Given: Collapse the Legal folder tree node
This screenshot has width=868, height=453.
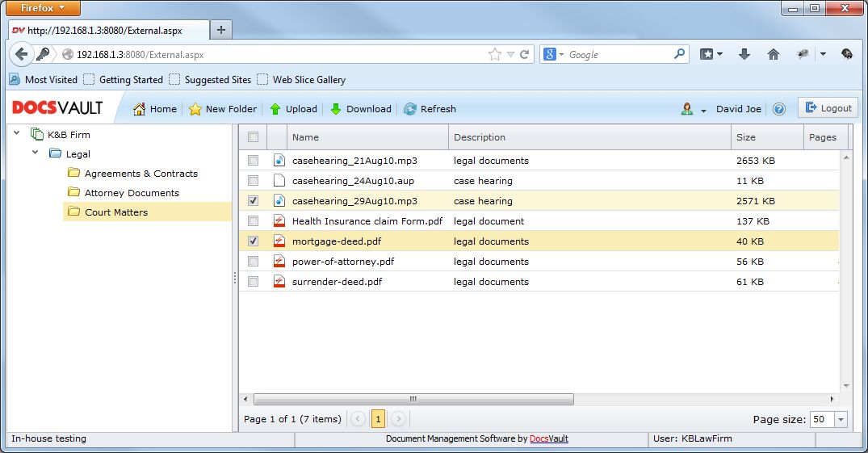Looking at the screenshot, I should pyautogui.click(x=35, y=153).
